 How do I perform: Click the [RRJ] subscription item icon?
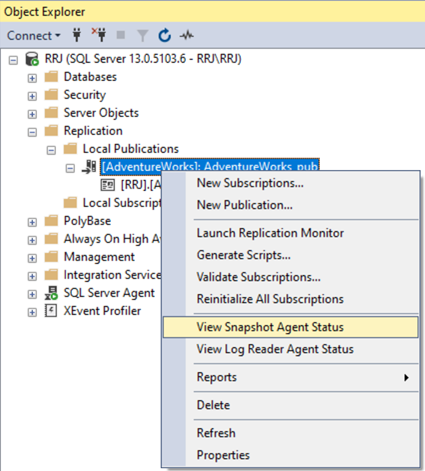click(108, 185)
